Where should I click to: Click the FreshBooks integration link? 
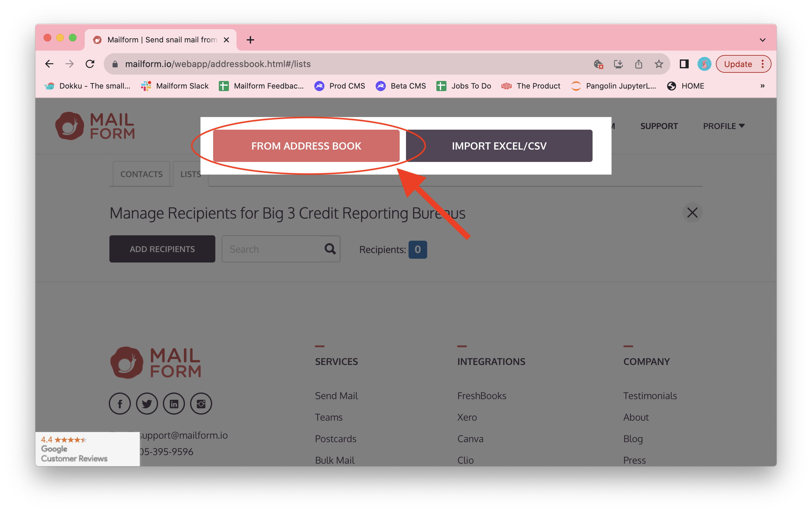(481, 396)
